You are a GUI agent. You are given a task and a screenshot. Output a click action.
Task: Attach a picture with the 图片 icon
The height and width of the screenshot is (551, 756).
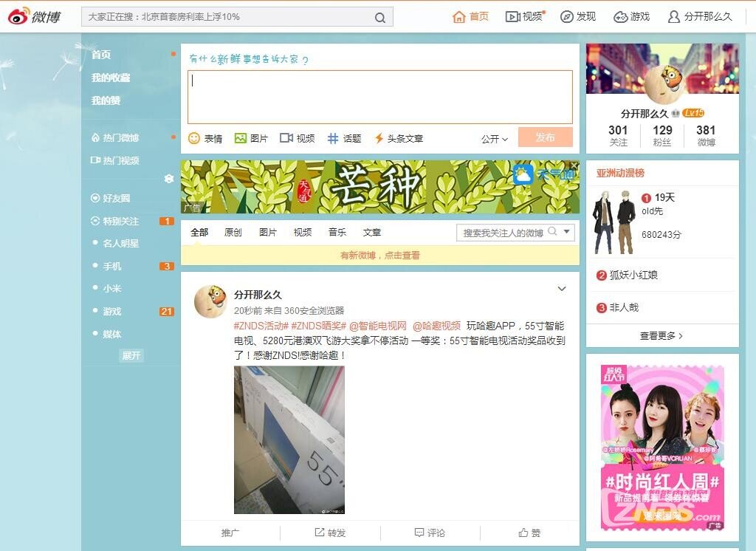click(240, 138)
